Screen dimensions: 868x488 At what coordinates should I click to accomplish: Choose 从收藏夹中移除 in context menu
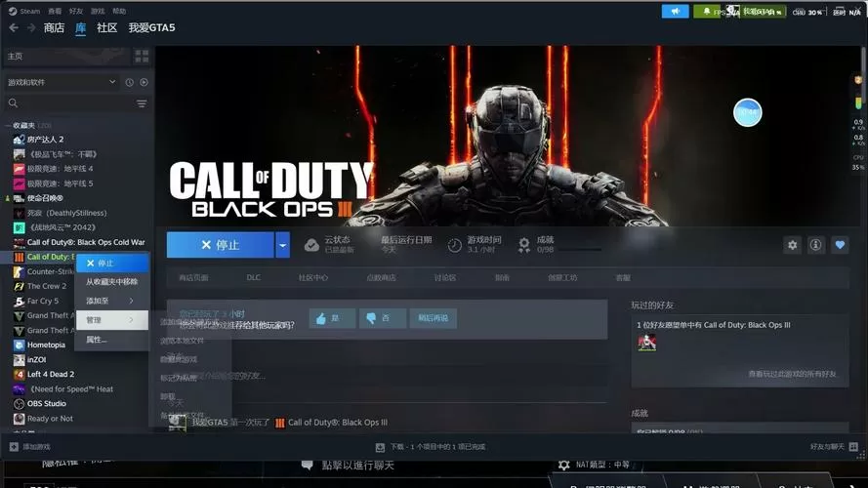112,282
